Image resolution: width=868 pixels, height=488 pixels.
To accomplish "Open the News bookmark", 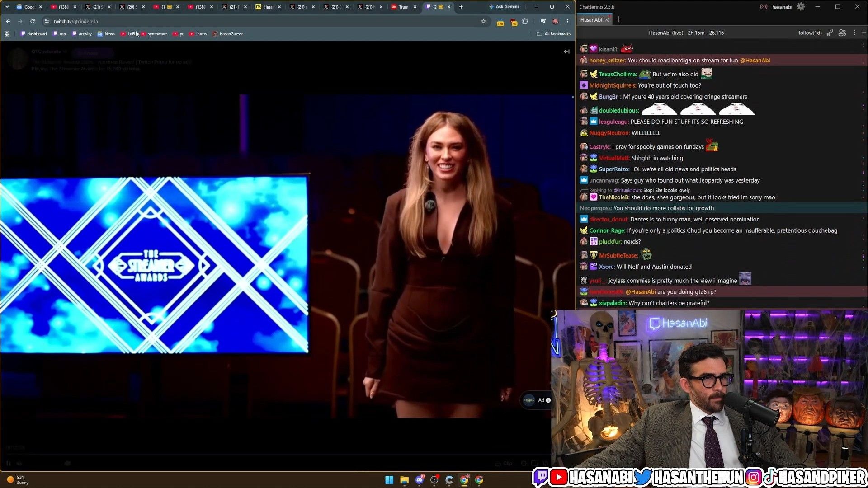I will point(106,34).
